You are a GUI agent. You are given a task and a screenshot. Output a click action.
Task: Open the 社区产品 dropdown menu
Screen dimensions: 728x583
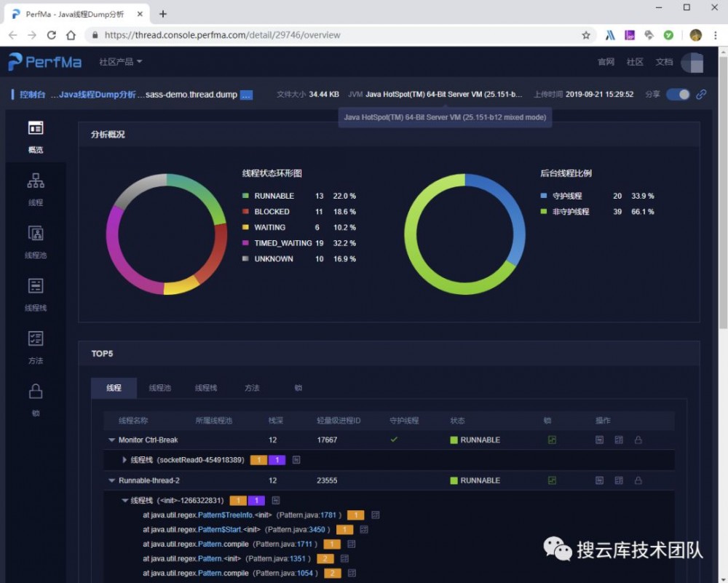click(119, 62)
